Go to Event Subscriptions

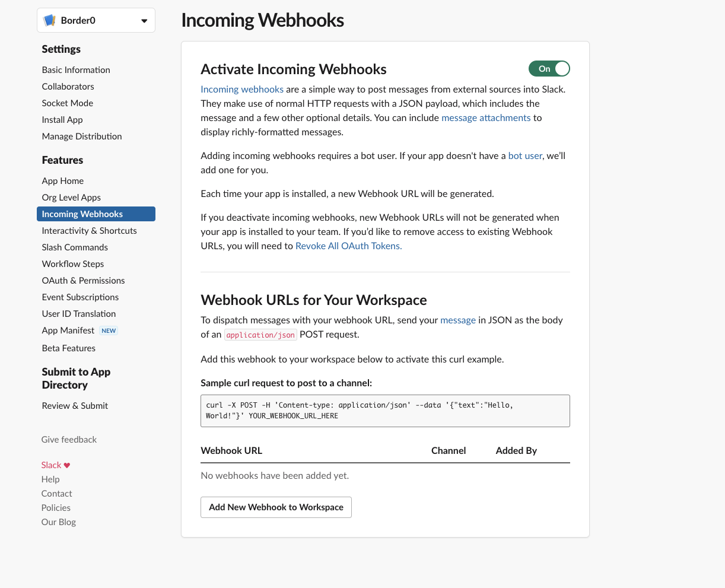[80, 297]
